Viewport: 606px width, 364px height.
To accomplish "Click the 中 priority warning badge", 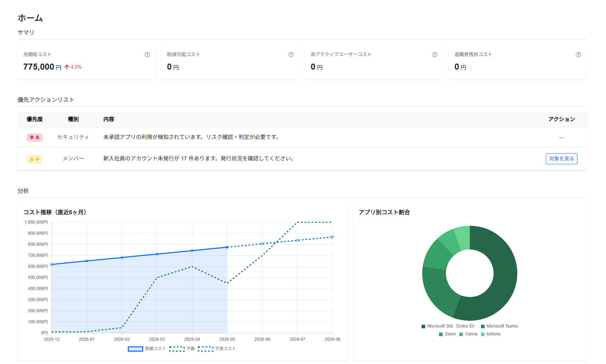I will pos(35,159).
